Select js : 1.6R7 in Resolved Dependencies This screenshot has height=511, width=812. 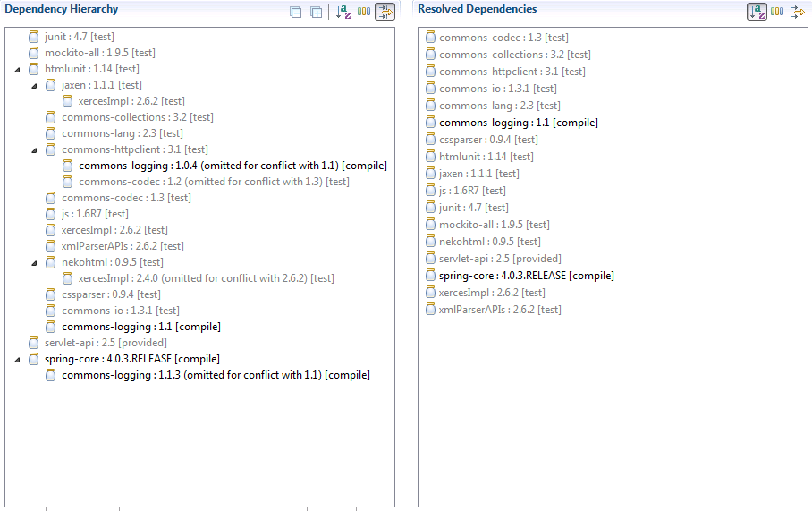(x=472, y=191)
